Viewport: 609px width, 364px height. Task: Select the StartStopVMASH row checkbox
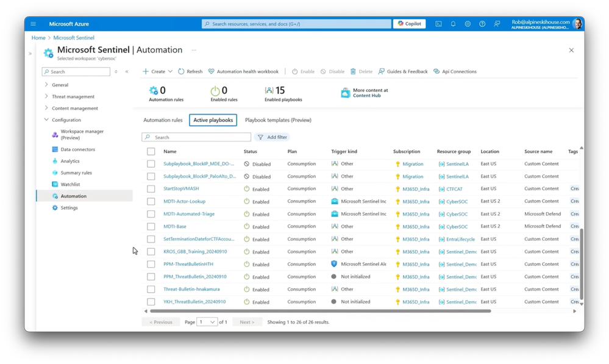[151, 189]
